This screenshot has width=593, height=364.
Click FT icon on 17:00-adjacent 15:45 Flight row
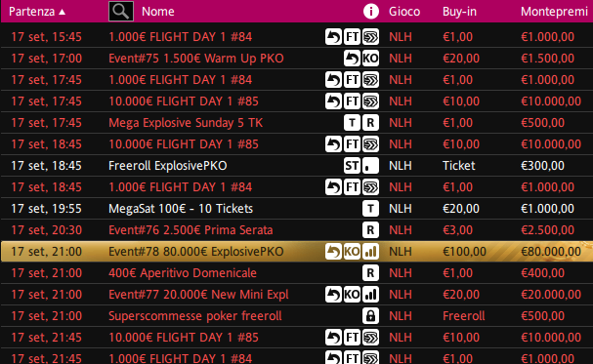pyautogui.click(x=352, y=37)
